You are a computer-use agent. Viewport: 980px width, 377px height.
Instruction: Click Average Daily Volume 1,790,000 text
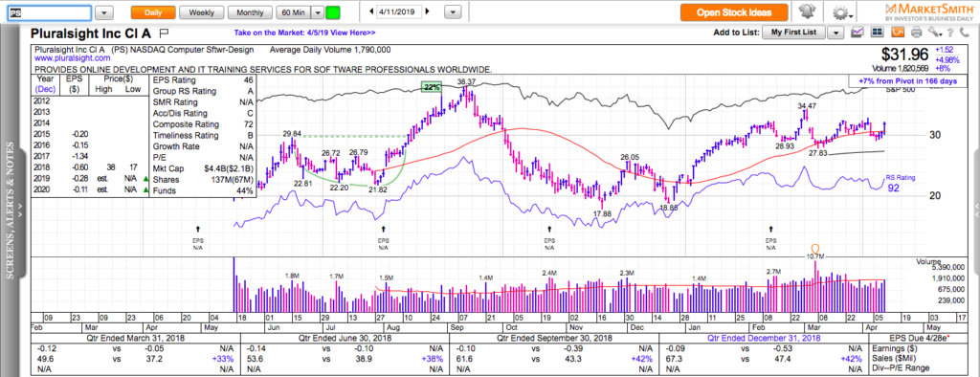(x=330, y=50)
